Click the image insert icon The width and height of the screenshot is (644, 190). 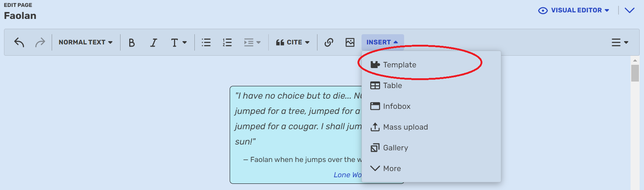350,43
